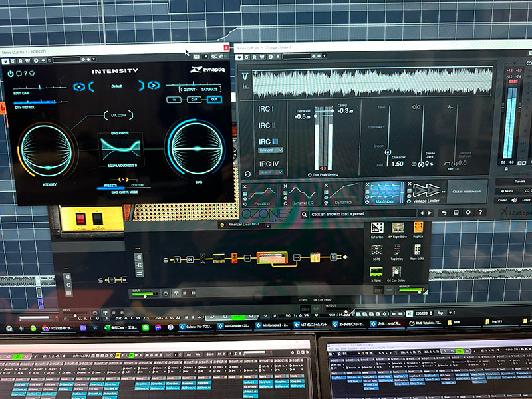Open the Vintage Limiter module in Ozone
This screenshot has width=532, height=399.
(x=427, y=192)
